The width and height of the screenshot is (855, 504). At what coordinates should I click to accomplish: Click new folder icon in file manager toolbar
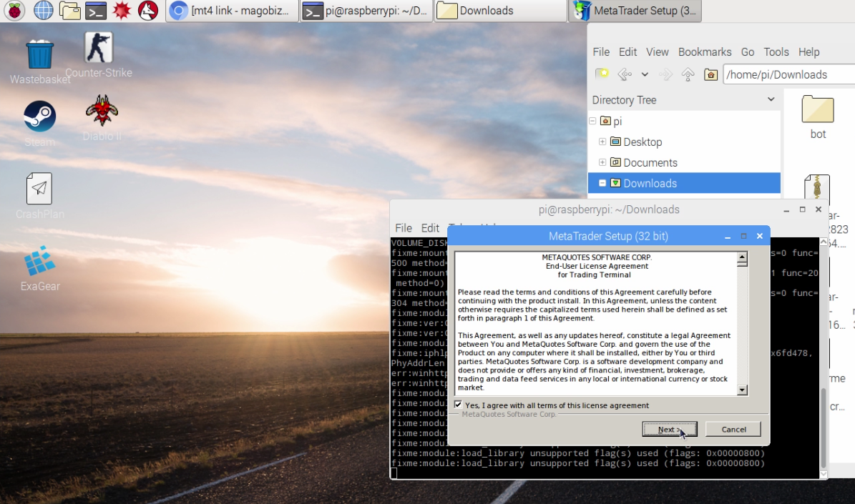602,74
